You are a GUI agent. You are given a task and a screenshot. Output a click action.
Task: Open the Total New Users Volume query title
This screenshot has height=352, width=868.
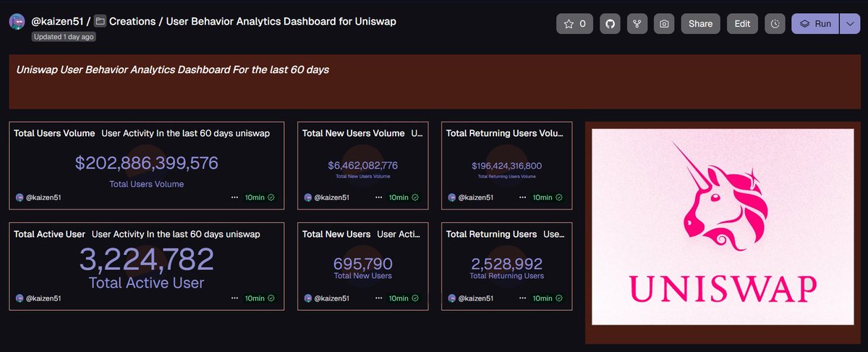point(354,133)
